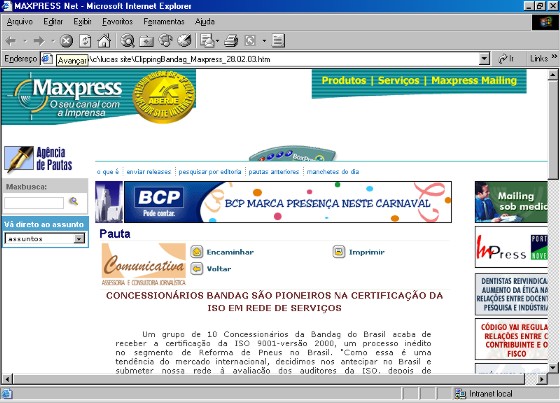Click the ABERJE gold seal badge
The width and height of the screenshot is (560, 403).
point(164,97)
